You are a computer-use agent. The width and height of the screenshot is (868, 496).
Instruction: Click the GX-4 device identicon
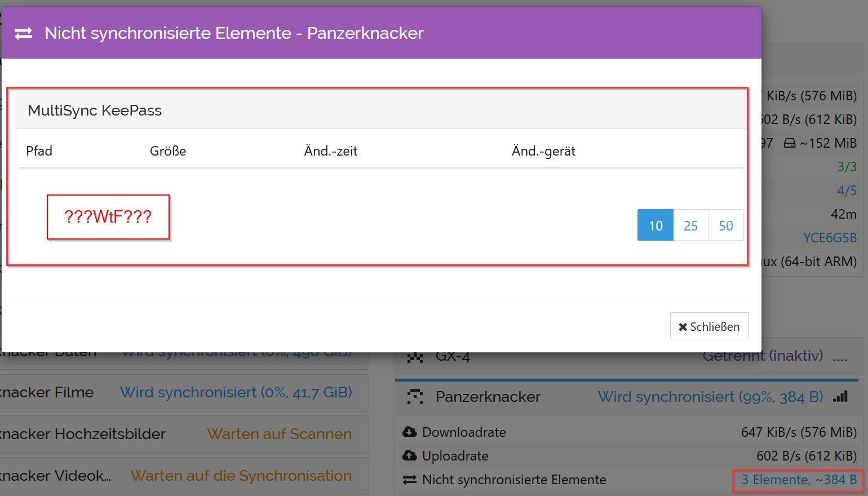415,357
